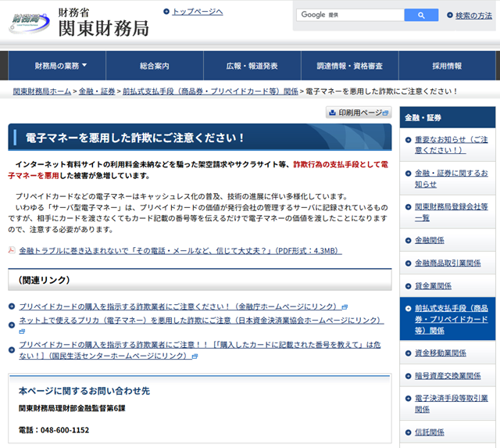The image size is (500, 448).
Task: Expand the 財務局の業務 dropdown menu
Action: pyautogui.click(x=60, y=66)
